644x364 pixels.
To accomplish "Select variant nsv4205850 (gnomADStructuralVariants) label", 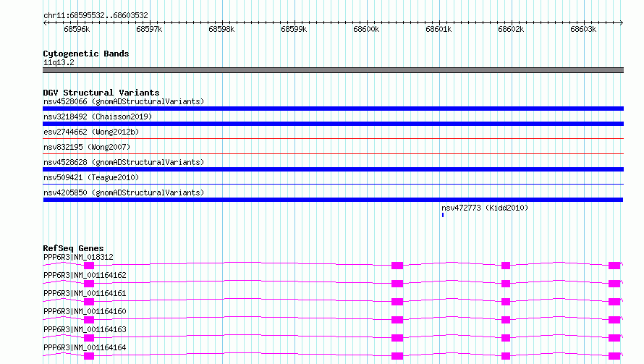I will (x=124, y=192).
